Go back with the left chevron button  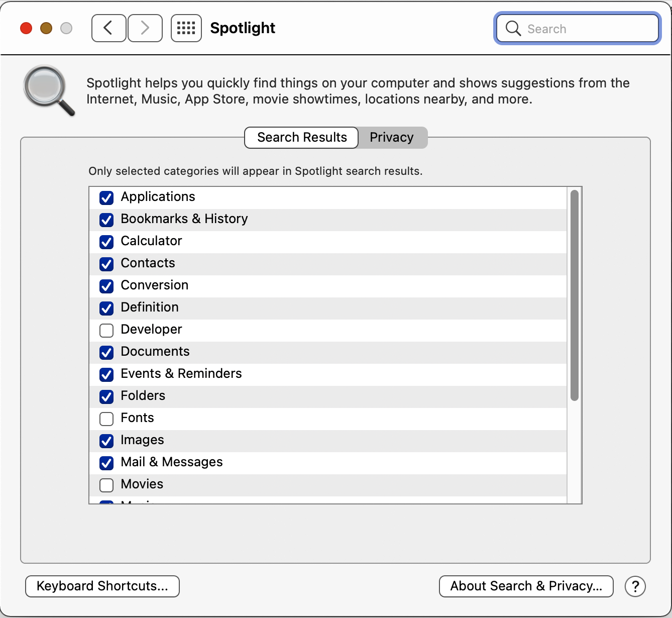pyautogui.click(x=108, y=28)
